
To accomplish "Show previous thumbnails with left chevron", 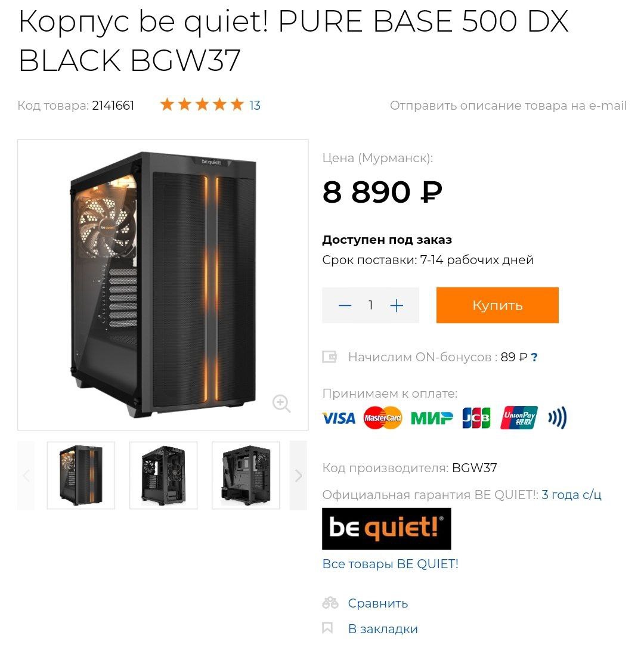I will [x=26, y=476].
